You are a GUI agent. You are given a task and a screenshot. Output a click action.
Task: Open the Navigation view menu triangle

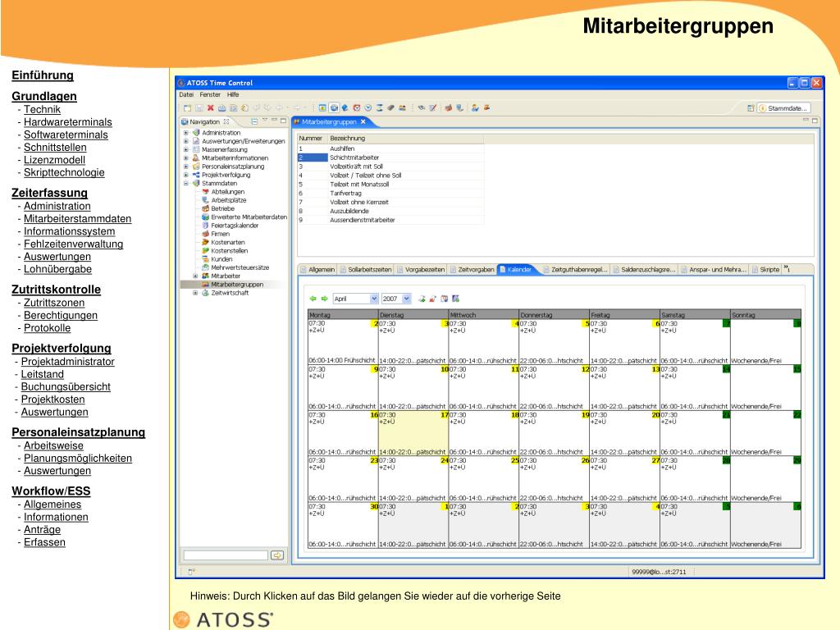click(264, 120)
